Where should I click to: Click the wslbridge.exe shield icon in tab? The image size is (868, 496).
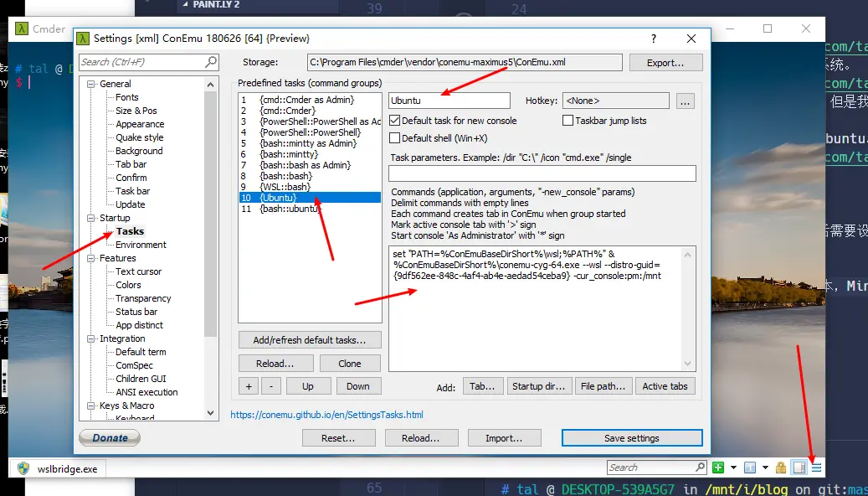point(23,469)
